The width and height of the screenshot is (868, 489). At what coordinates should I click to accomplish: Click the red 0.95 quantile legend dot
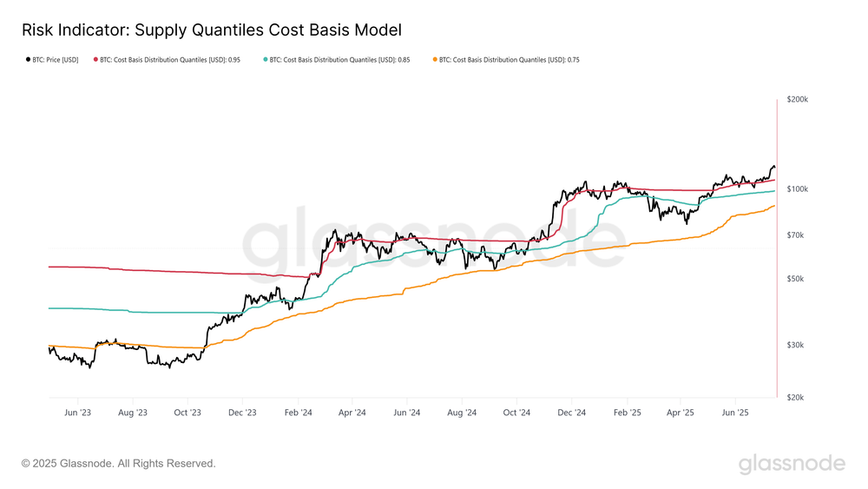coord(95,59)
